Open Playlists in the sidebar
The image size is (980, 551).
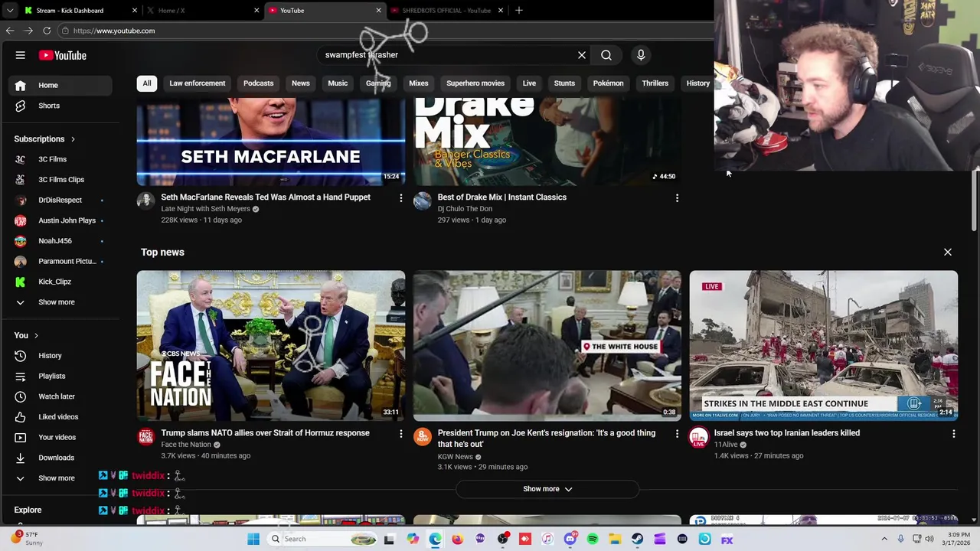[61, 376]
